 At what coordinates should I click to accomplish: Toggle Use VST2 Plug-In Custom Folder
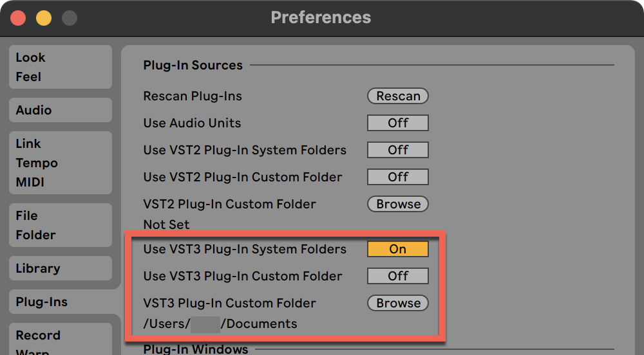click(397, 177)
